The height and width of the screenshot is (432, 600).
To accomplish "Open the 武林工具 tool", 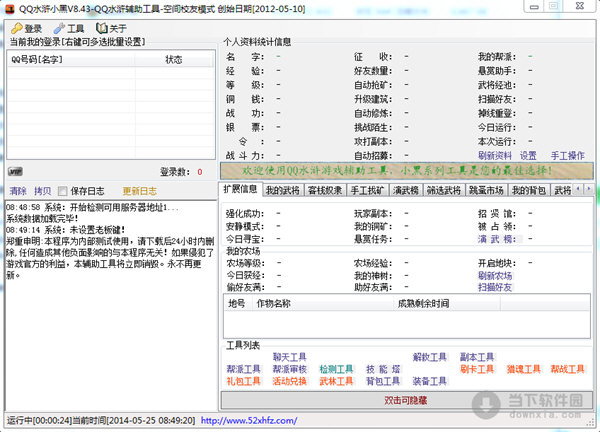I will 336,381.
